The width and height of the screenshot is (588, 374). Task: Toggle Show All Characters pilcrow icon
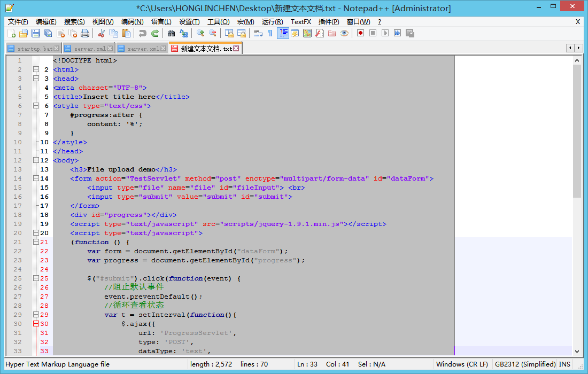point(270,33)
